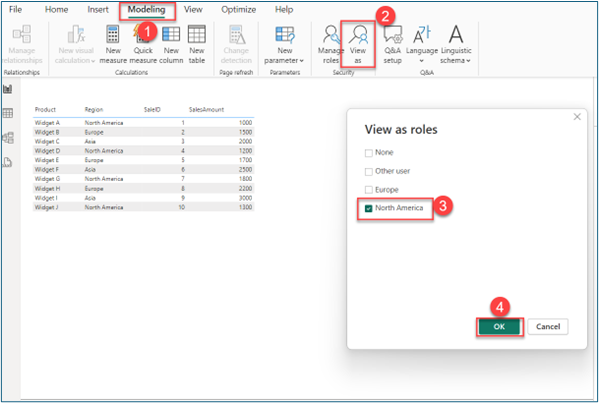Sort by the Product column header
Screen dimensions: 599x403
[x=45, y=110]
